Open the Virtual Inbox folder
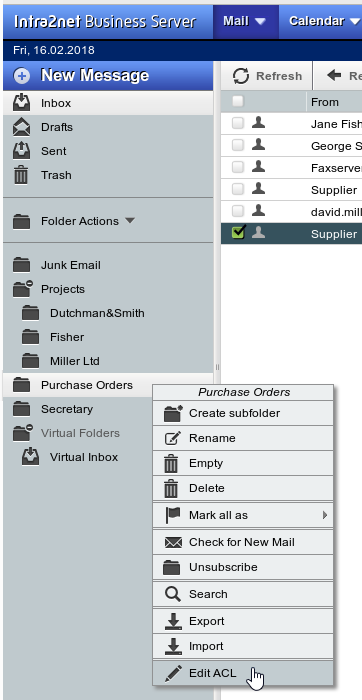This screenshot has width=362, height=700. click(x=108, y=457)
